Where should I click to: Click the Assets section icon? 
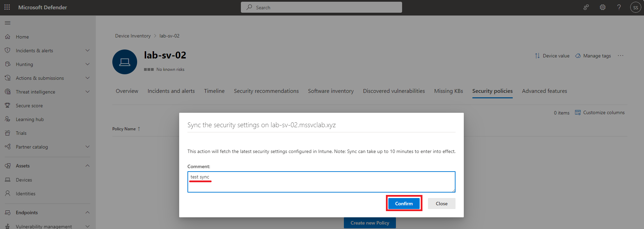(x=8, y=166)
